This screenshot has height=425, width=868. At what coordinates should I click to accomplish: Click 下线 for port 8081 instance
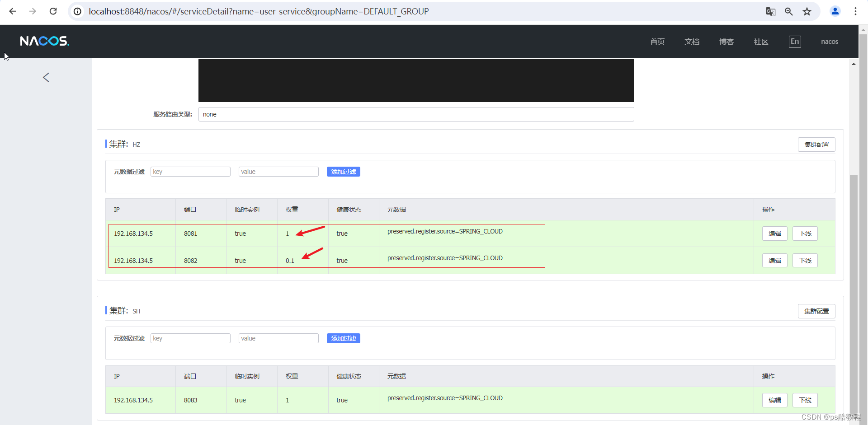tap(805, 234)
